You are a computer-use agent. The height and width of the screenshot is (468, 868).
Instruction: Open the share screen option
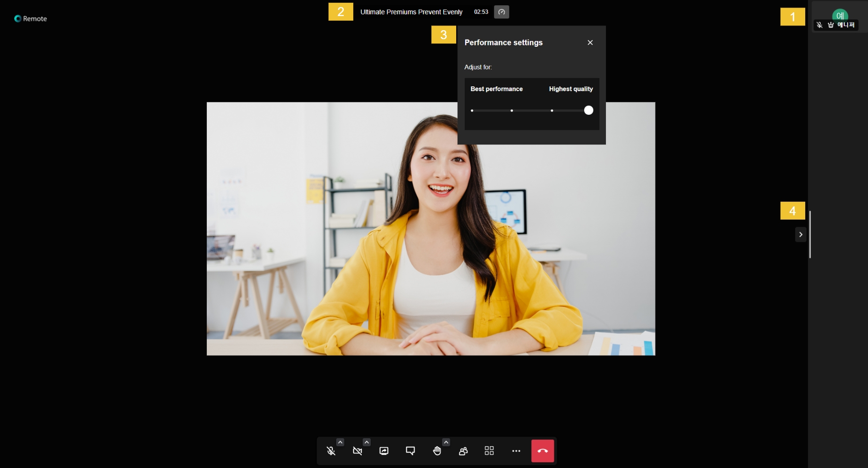[384, 451]
